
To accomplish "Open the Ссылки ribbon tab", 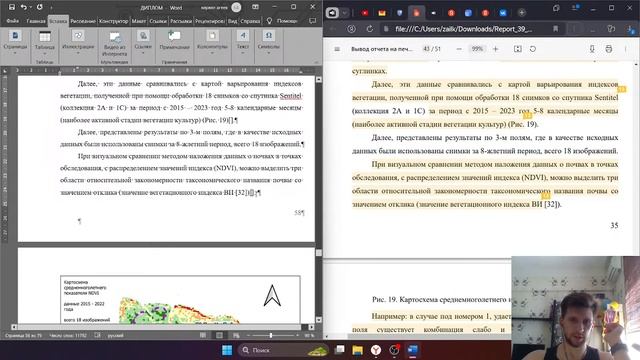I will coord(158,21).
